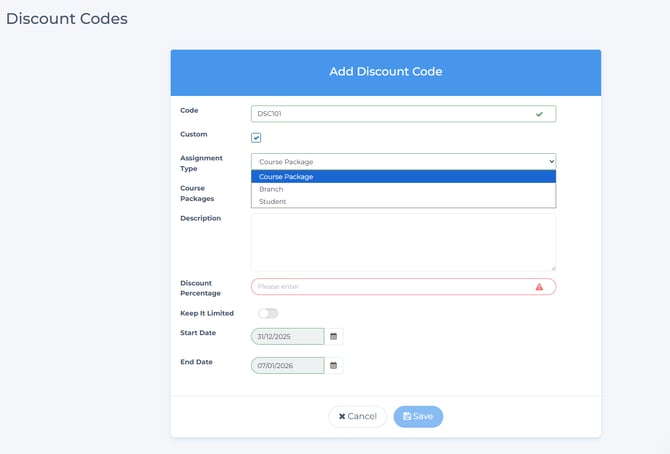670x454 pixels.
Task: Open the End Date calendar icon
Action: click(334, 366)
